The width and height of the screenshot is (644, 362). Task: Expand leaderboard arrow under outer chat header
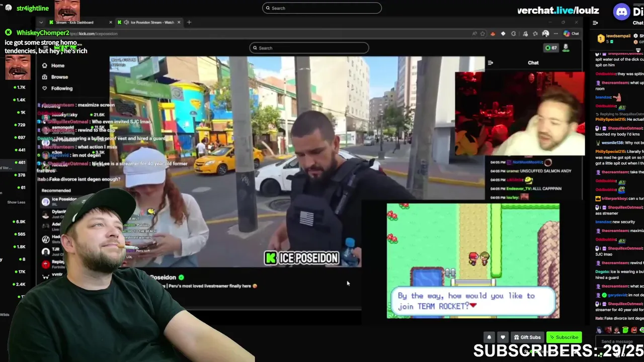pos(638,49)
